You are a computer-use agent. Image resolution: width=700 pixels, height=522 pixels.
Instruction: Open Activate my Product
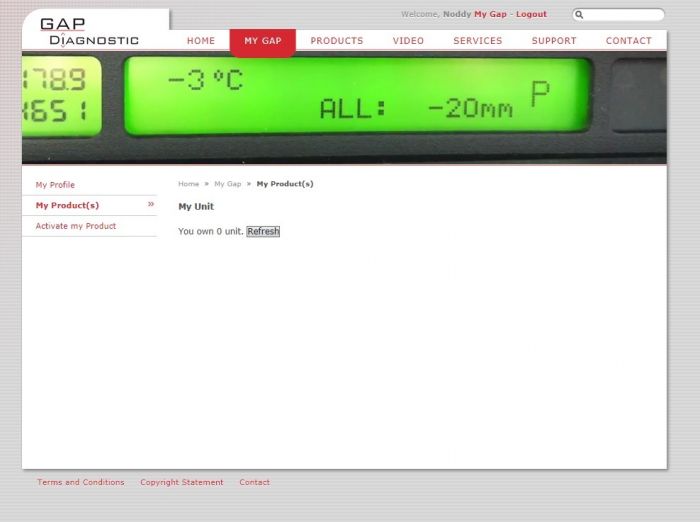76,226
